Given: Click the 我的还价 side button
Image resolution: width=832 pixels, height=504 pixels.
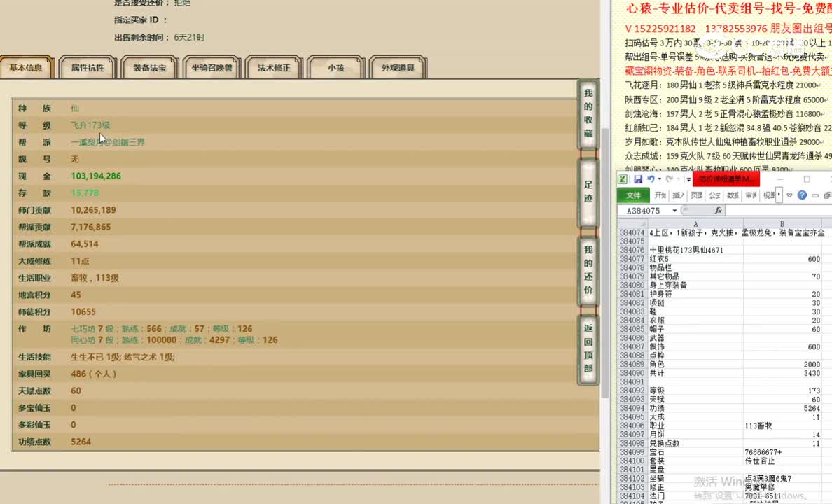Looking at the screenshot, I should click(x=588, y=271).
